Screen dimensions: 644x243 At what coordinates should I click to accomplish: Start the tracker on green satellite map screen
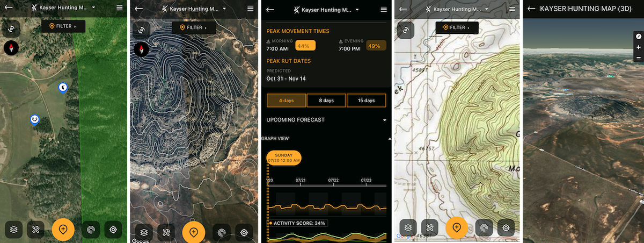[90, 230]
